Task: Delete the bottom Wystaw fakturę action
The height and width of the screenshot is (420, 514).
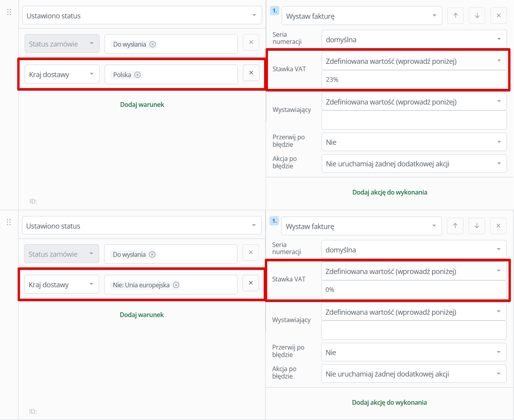Action: pyautogui.click(x=498, y=226)
